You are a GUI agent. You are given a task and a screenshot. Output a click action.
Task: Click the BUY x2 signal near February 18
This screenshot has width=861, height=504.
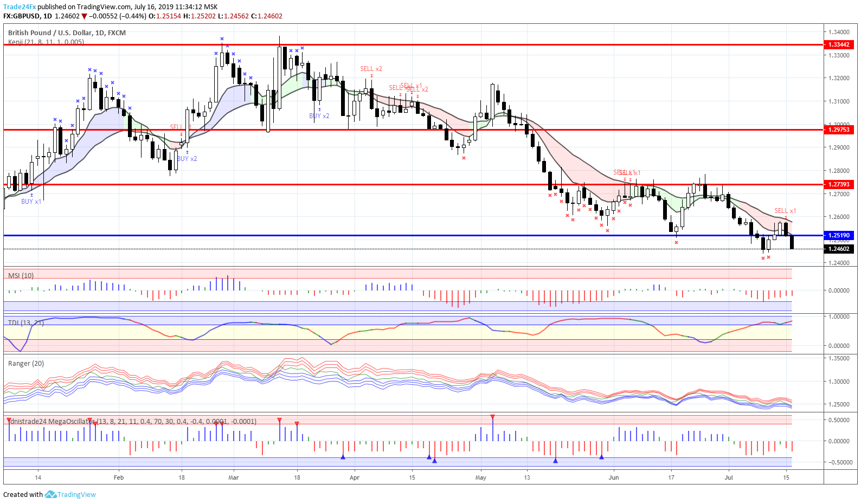[x=187, y=159]
